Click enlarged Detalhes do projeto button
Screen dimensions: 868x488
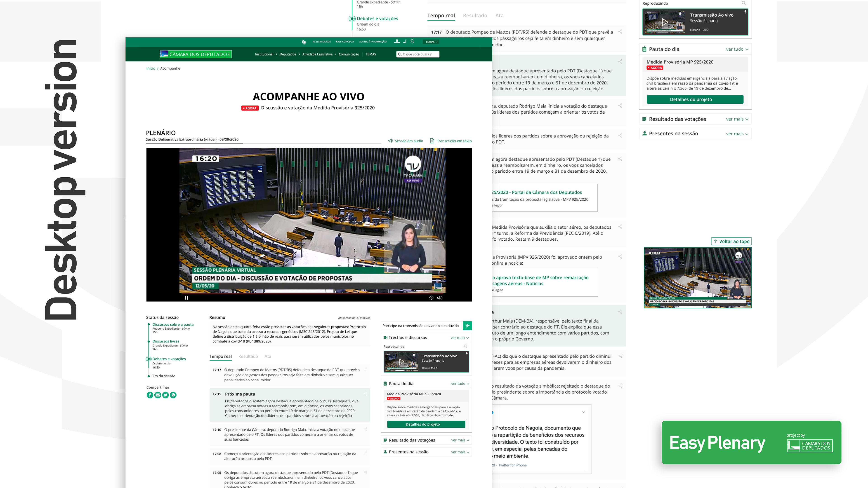pyautogui.click(x=695, y=99)
